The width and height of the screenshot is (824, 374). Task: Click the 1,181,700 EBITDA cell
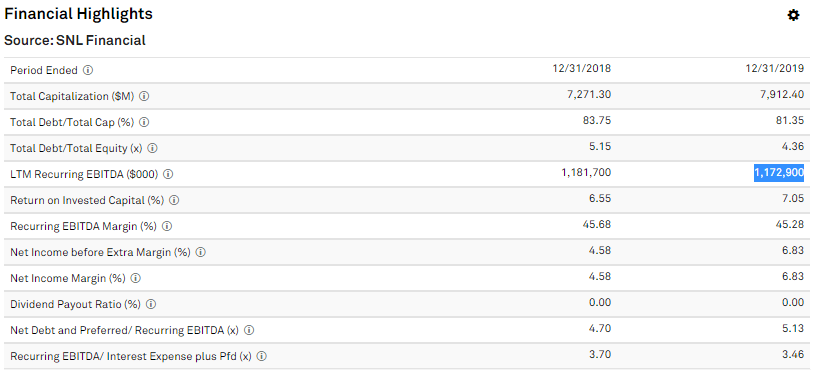click(586, 173)
